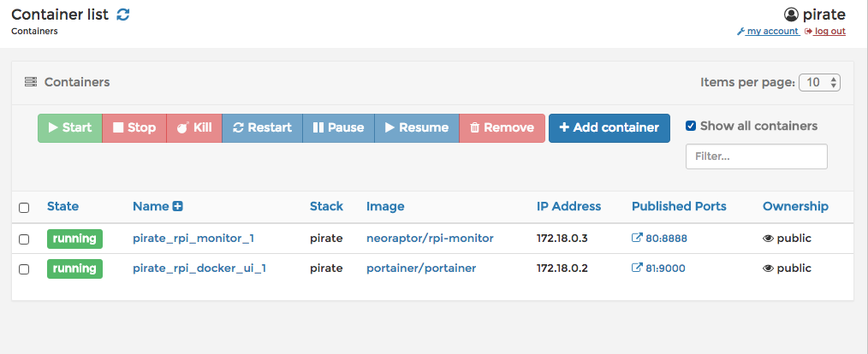
Task: Click the pirate user account icon
Action: pos(791,15)
